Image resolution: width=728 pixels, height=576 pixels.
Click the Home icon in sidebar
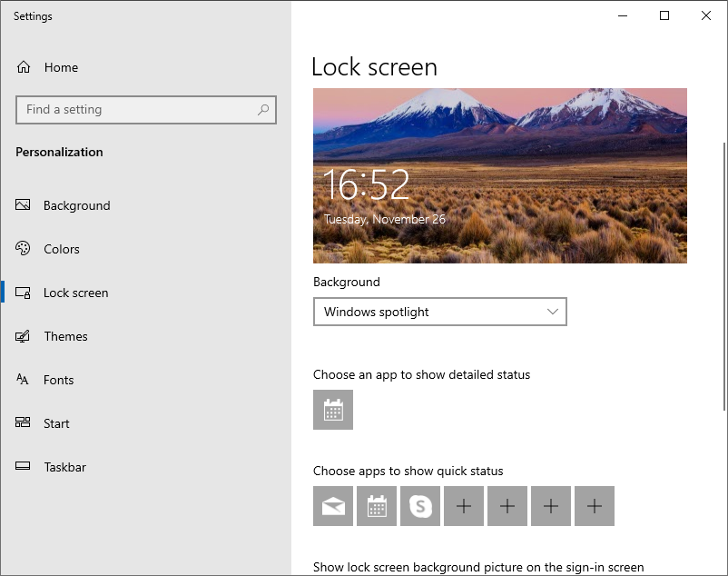tap(24, 67)
